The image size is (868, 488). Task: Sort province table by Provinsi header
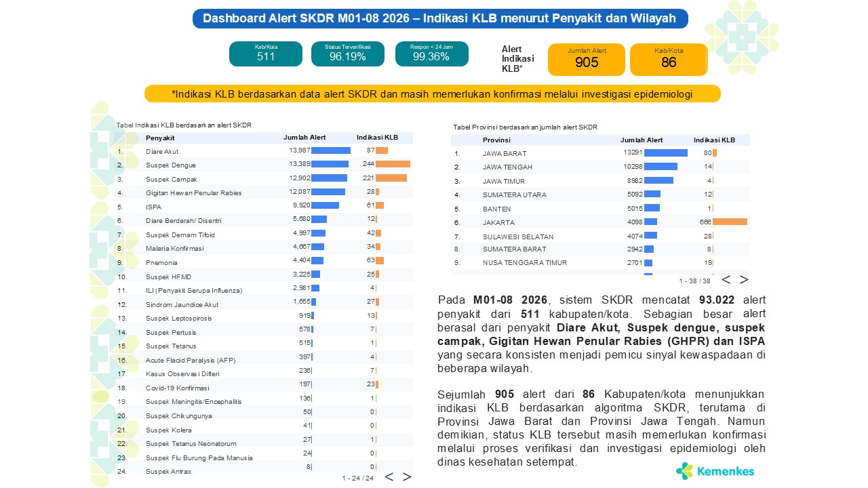click(496, 140)
